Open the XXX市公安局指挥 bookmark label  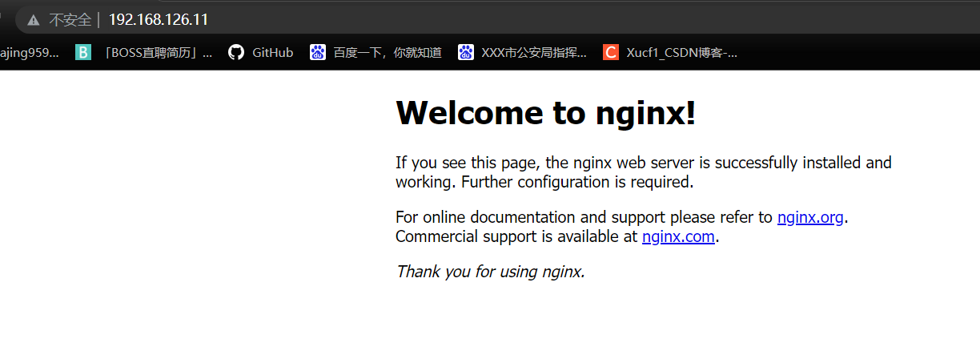[x=534, y=53]
